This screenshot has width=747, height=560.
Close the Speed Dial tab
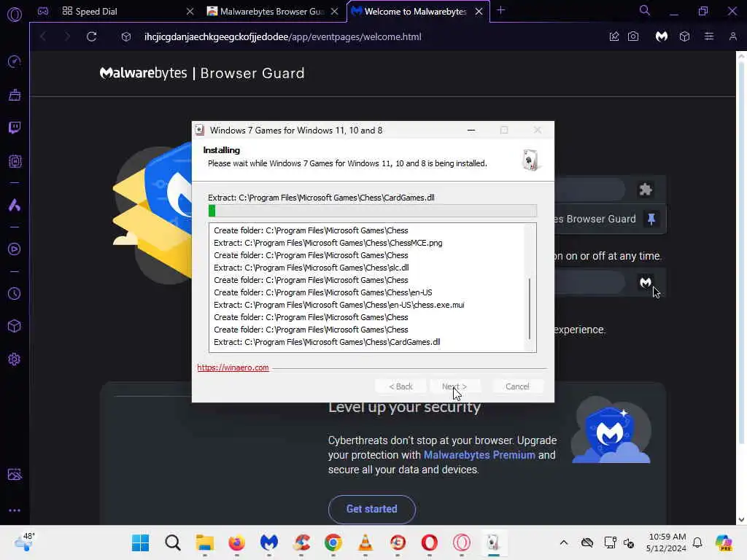tap(190, 12)
